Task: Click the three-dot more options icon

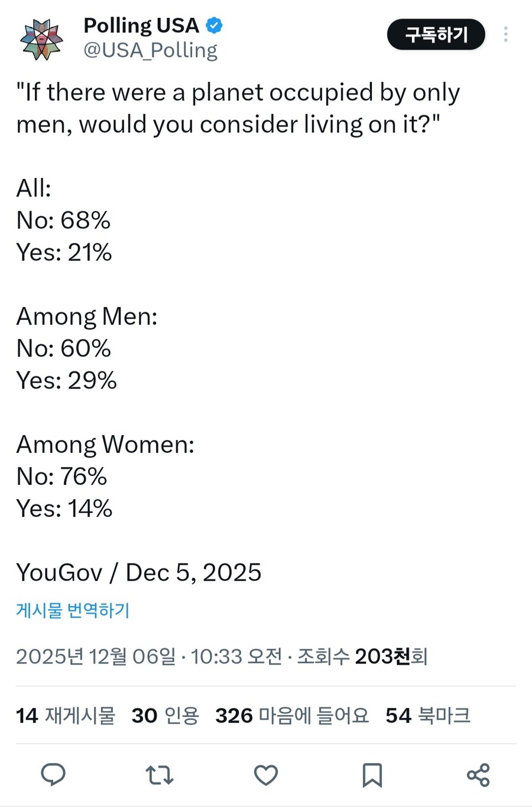Action: [506, 34]
